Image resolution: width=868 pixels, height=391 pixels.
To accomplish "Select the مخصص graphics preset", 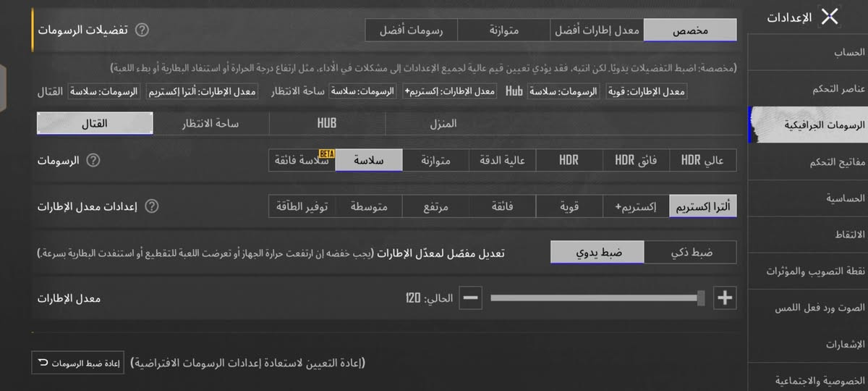I will [x=690, y=30].
